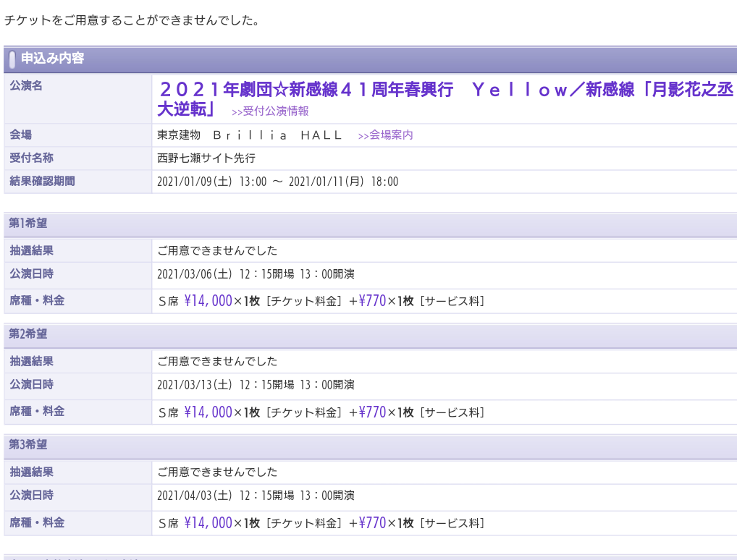Open the 受付公演情報 link

(270, 111)
